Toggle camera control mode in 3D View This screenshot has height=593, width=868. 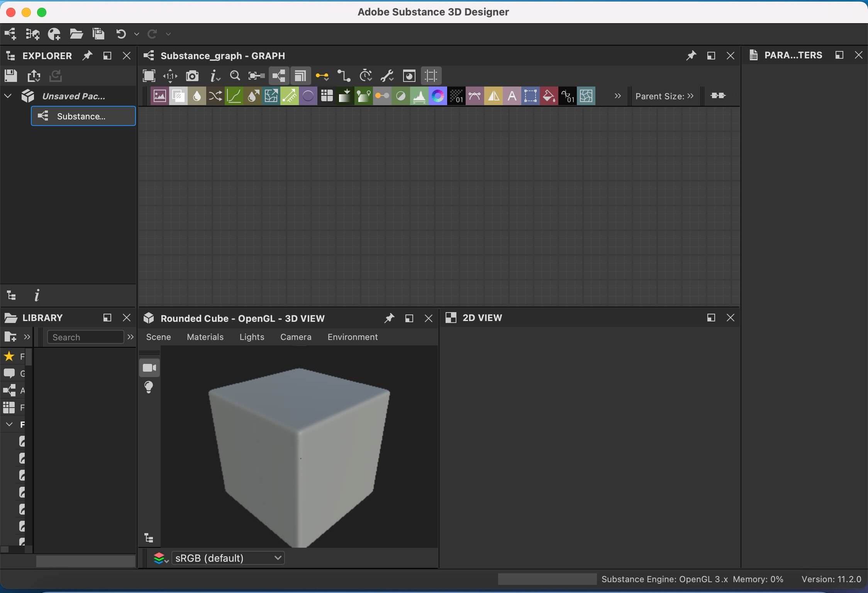coord(149,367)
